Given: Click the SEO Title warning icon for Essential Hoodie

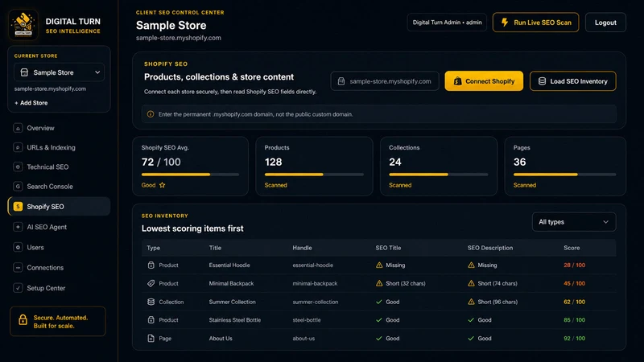Looking at the screenshot, I should [379, 265].
